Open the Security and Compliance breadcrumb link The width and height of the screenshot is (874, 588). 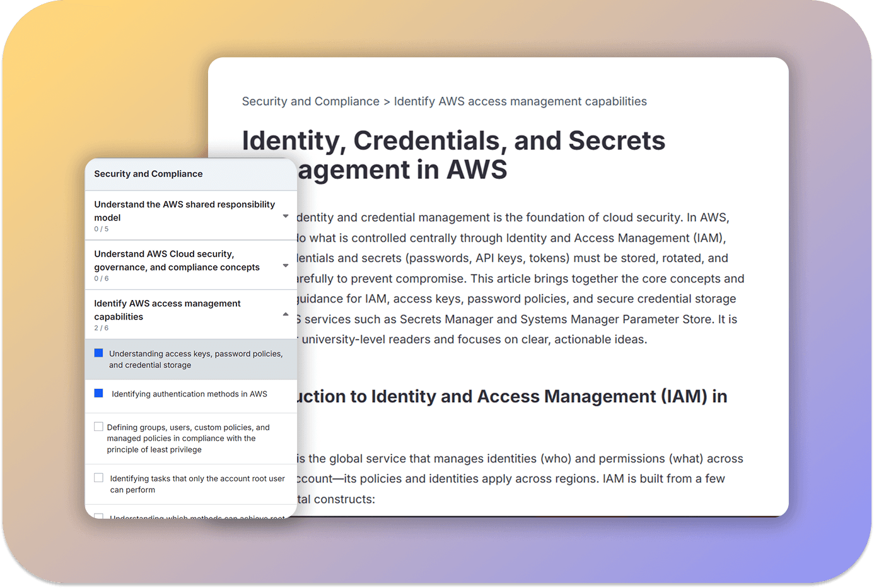(310, 101)
